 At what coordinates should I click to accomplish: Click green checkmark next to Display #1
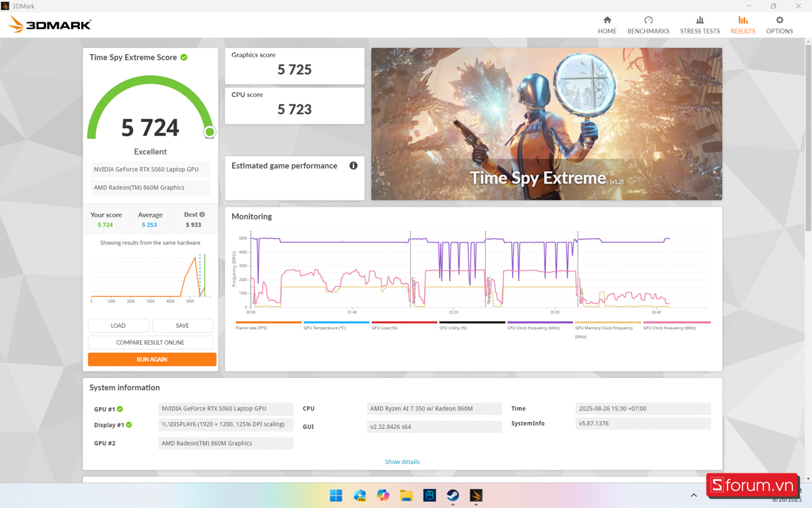(129, 425)
